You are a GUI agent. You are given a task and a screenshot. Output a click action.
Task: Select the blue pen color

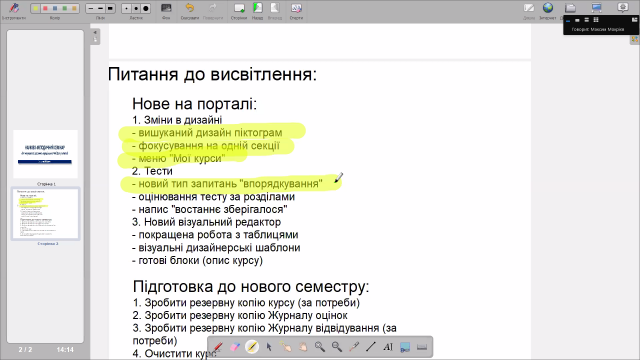click(55, 9)
